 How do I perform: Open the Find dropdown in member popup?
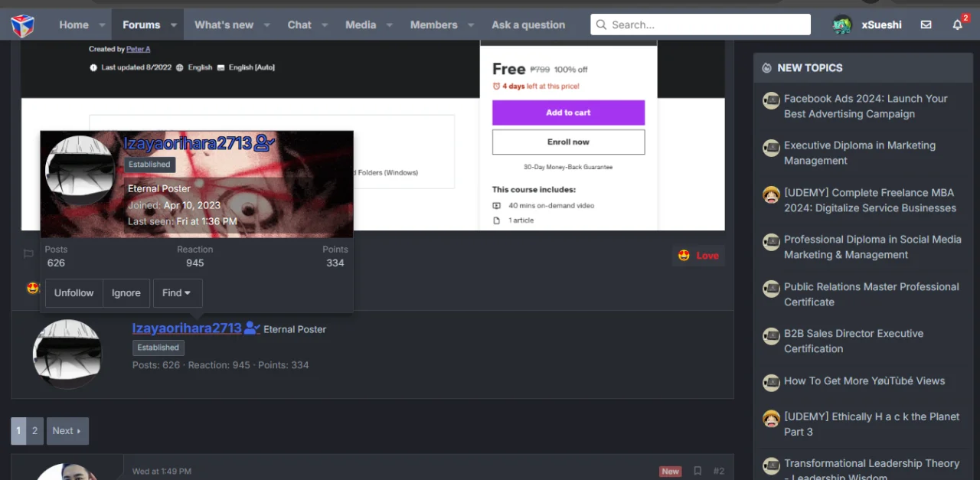coord(178,293)
